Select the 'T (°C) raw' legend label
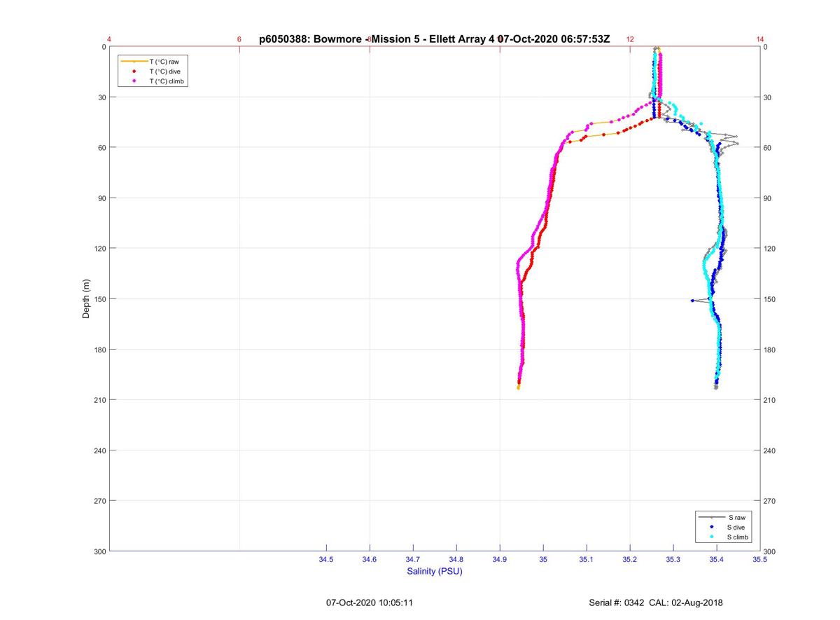840x620 pixels. [164, 62]
